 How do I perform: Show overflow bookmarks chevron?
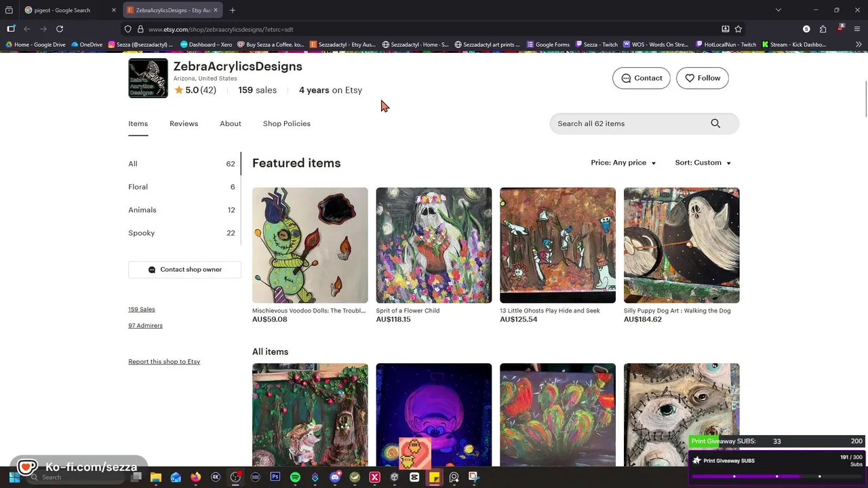click(x=859, y=45)
